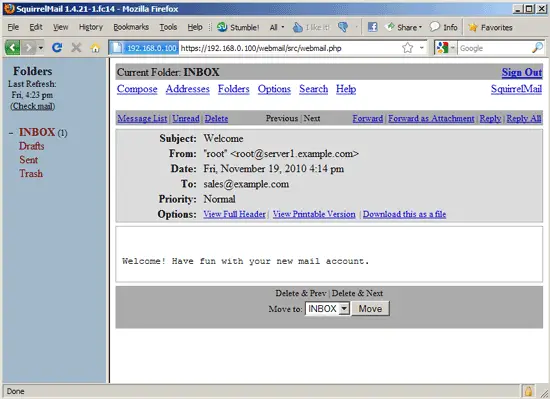Collapse the INBOX folder tree minus sign
The height and width of the screenshot is (399, 550).
pos(11,133)
